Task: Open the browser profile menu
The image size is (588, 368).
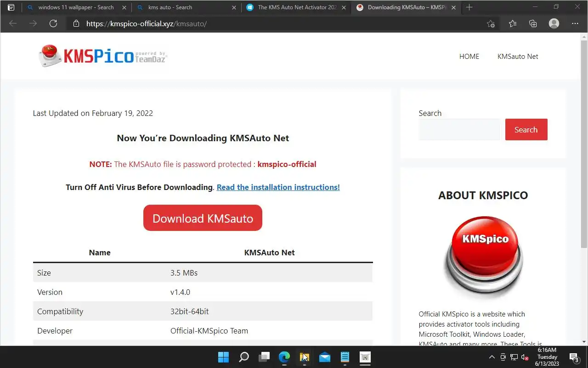Action: point(554,23)
